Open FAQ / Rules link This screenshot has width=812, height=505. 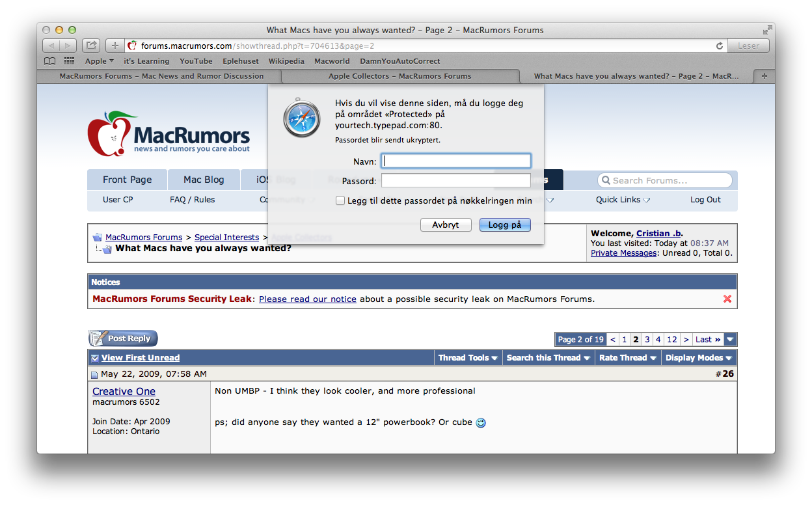192,200
